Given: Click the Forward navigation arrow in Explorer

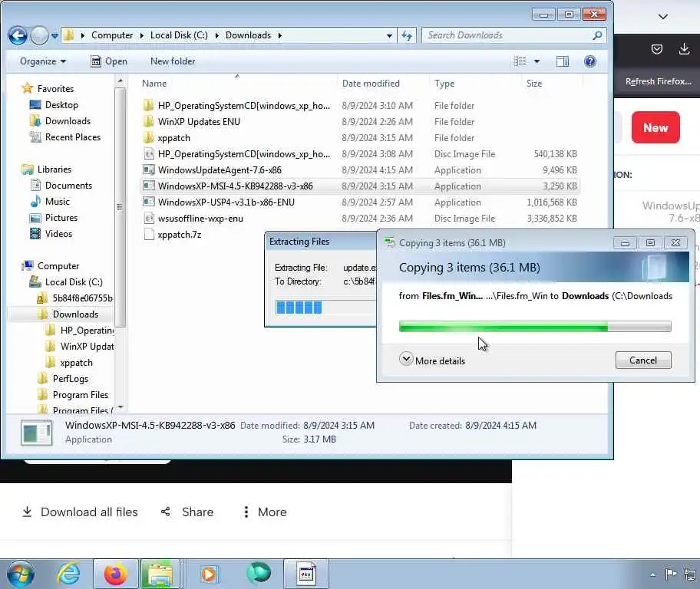Looking at the screenshot, I should pyautogui.click(x=39, y=36).
